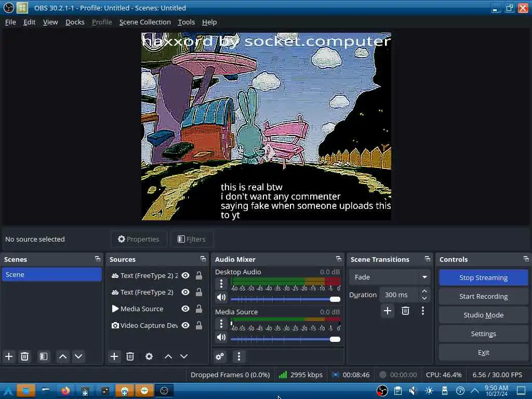Open Desktop Audio options three dots

pyautogui.click(x=221, y=283)
